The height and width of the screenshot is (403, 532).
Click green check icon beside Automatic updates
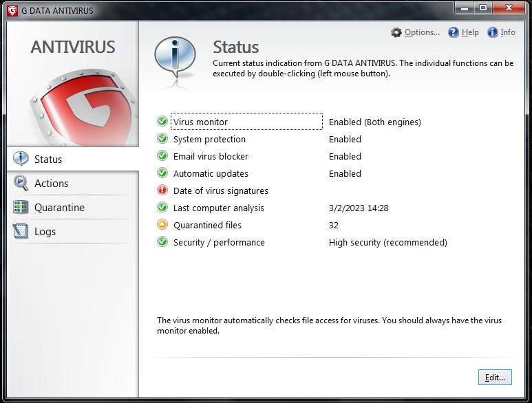[x=162, y=173]
